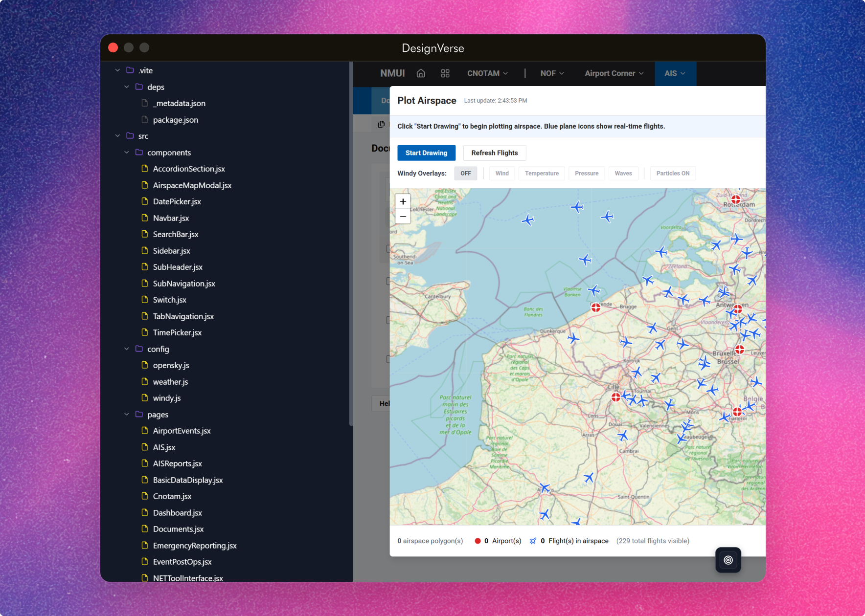Open the apps grid icon next to home
Screen dimensions: 865x616
click(445, 73)
